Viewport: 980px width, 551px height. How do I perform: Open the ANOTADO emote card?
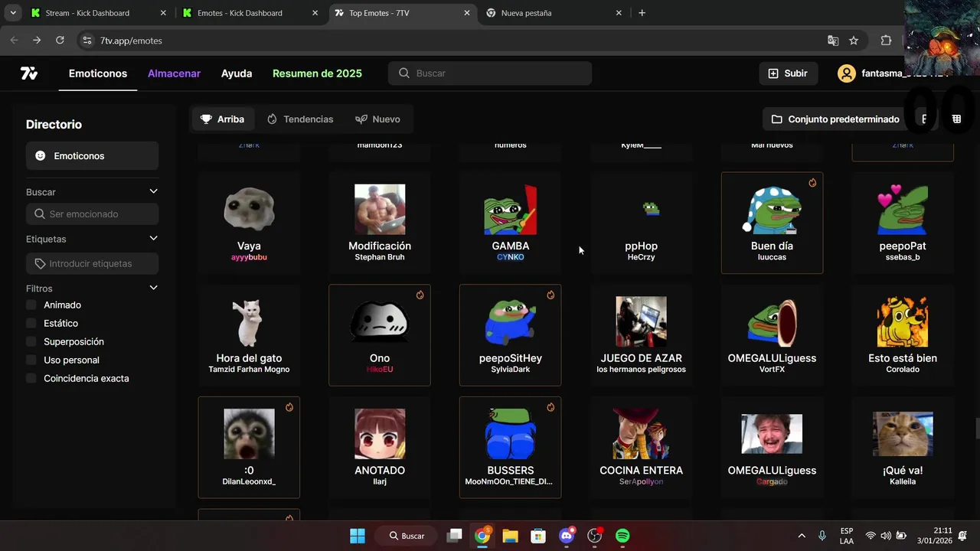click(380, 448)
